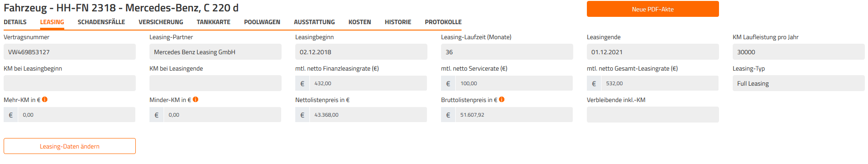Click the Leasing-Daten ändern button

point(70,146)
